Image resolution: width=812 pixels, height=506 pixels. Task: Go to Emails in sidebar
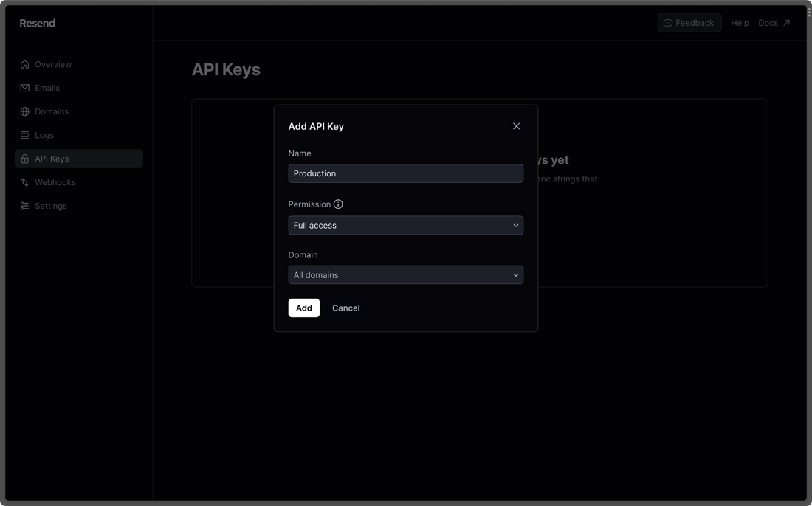pyautogui.click(x=47, y=88)
